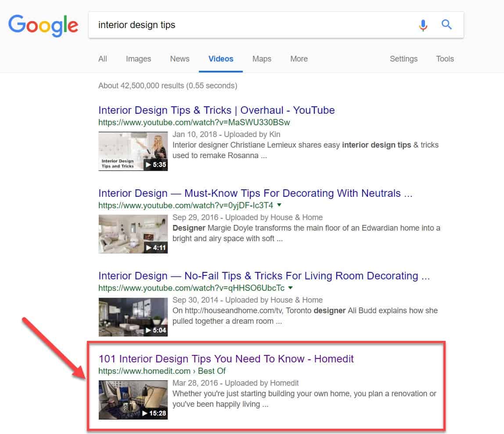
Task: Click 'Jan 10, 2018 - Uploaded by Kin' text
Action: pyautogui.click(x=226, y=134)
